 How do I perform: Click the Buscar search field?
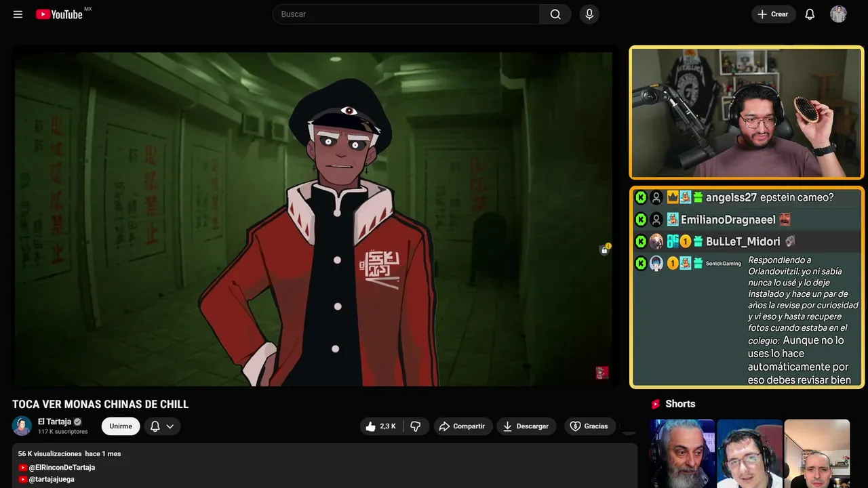(406, 14)
